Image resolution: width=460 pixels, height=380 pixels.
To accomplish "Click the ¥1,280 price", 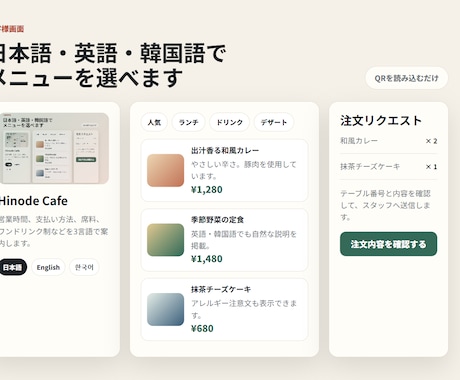I will pyautogui.click(x=207, y=190).
